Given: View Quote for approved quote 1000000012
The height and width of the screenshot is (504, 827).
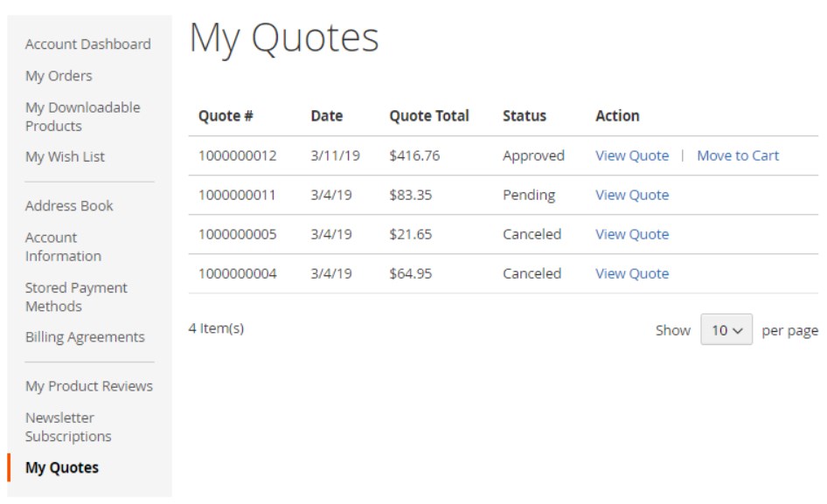Looking at the screenshot, I should (632, 155).
